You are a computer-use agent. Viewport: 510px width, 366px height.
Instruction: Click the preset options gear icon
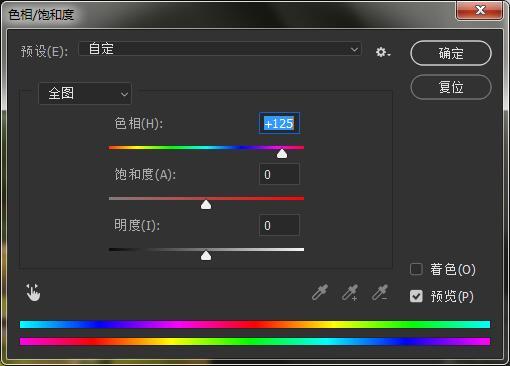[383, 52]
